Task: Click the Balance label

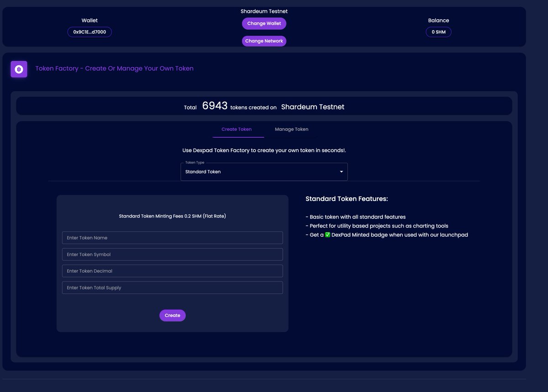Action: coord(438,21)
